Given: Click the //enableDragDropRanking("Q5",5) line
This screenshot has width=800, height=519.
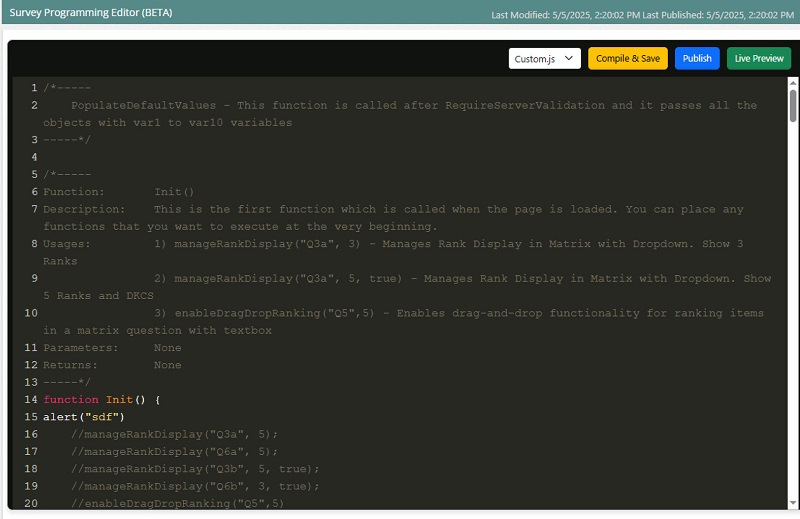Looking at the screenshot, I should pos(178,504).
